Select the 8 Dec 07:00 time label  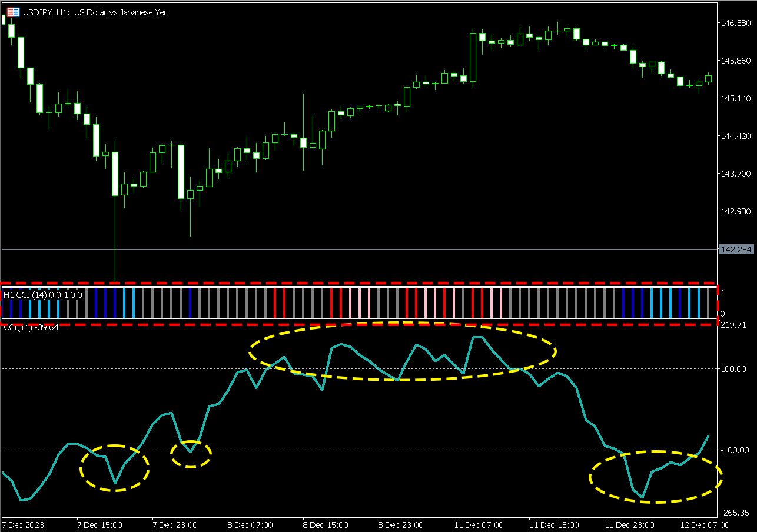(250, 524)
